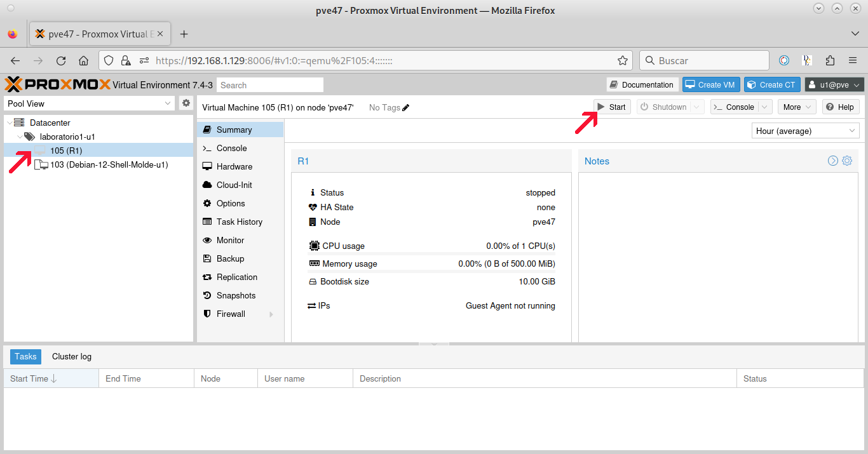Go to the VM Options page
The width and height of the screenshot is (868, 454).
(240, 203)
